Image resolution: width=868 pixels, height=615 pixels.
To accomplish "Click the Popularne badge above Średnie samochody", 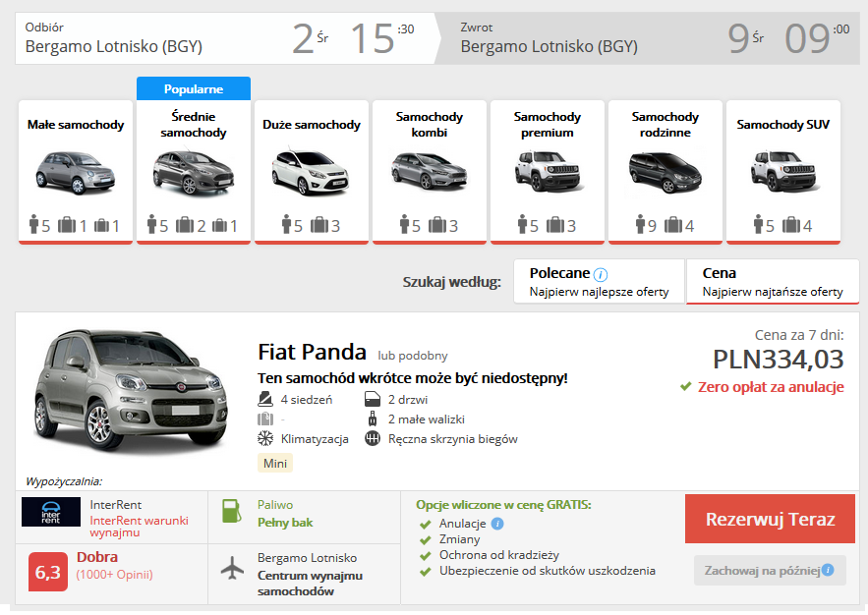I will [194, 88].
